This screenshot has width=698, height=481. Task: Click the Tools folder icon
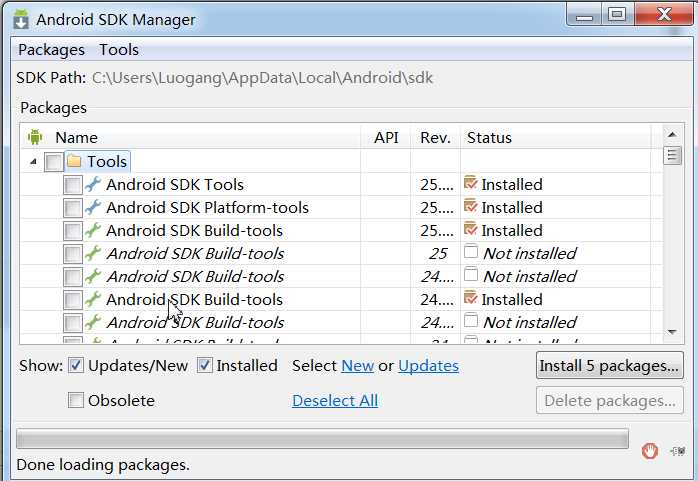click(x=74, y=161)
